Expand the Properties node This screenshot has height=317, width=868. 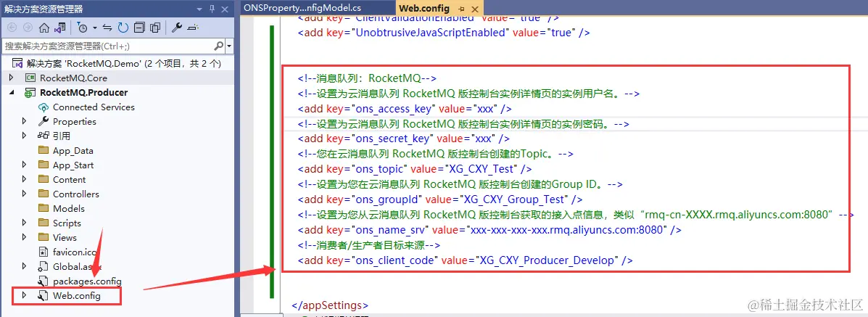[x=24, y=121]
